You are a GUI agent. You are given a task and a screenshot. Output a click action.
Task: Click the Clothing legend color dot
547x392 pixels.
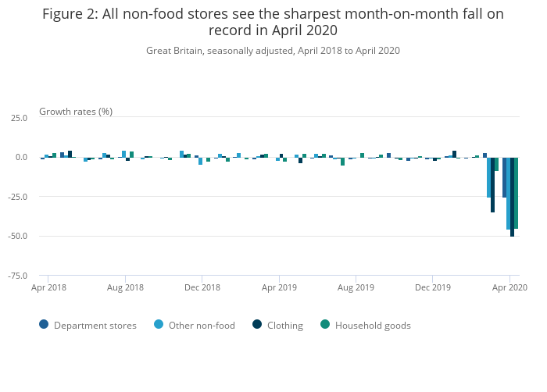tap(257, 325)
